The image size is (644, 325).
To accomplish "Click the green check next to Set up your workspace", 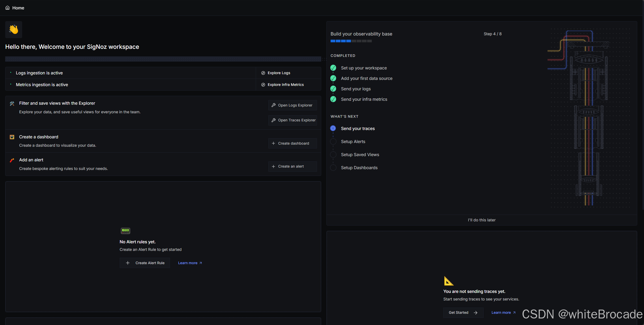I will (333, 68).
